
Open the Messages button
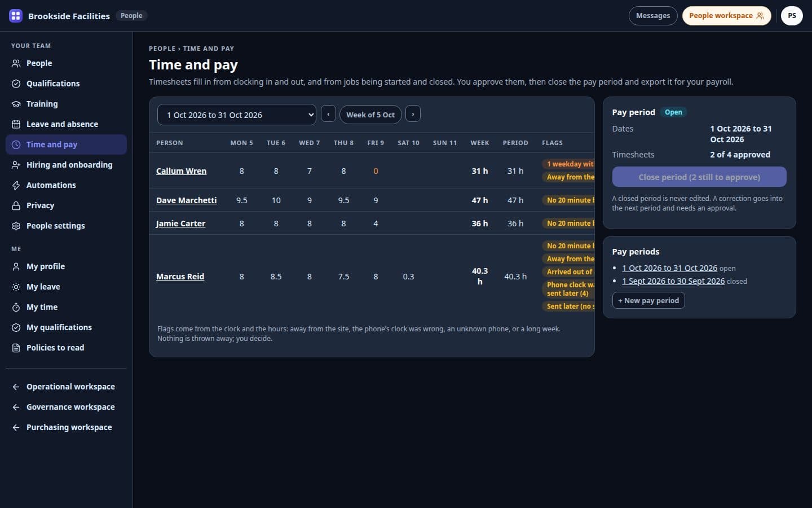point(653,16)
